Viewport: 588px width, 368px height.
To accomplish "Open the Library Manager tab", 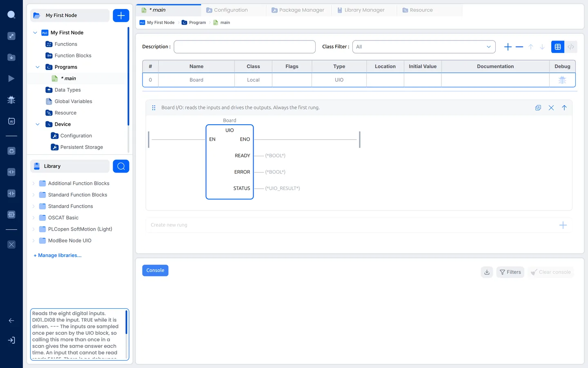I will (x=361, y=10).
